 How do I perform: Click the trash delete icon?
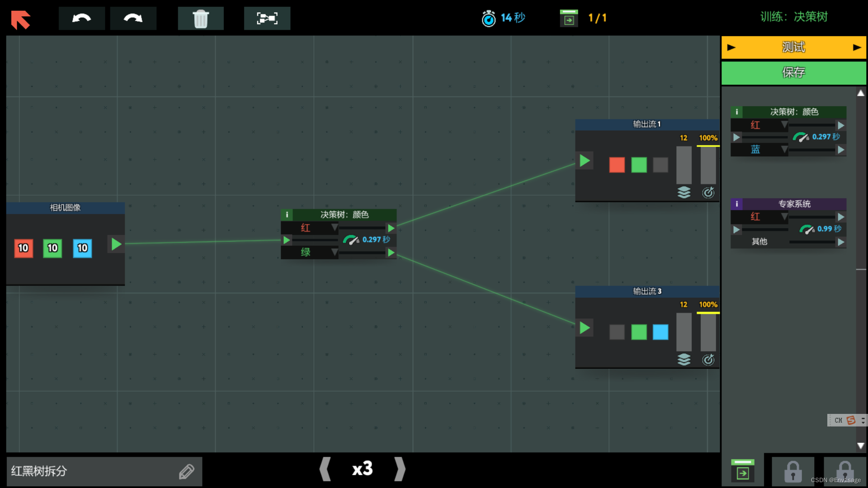201,19
